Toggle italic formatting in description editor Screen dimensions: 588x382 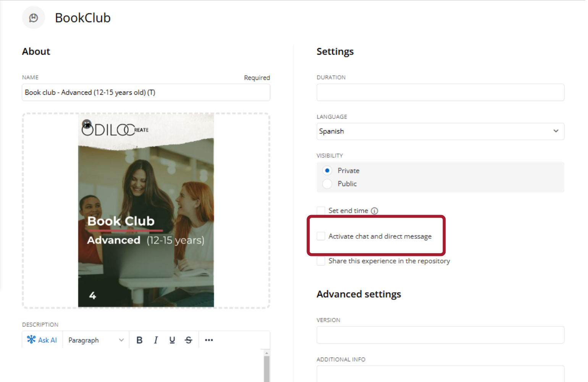click(x=156, y=340)
